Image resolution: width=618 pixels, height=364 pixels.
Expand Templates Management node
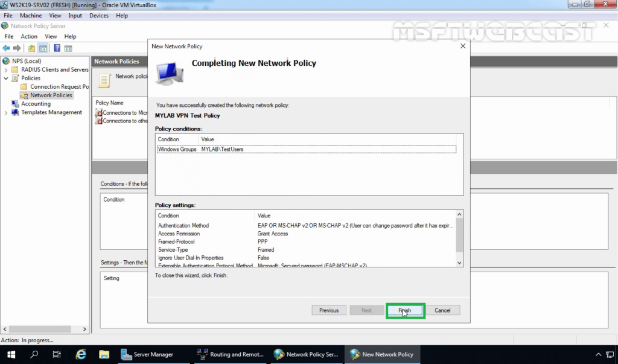pyautogui.click(x=6, y=113)
